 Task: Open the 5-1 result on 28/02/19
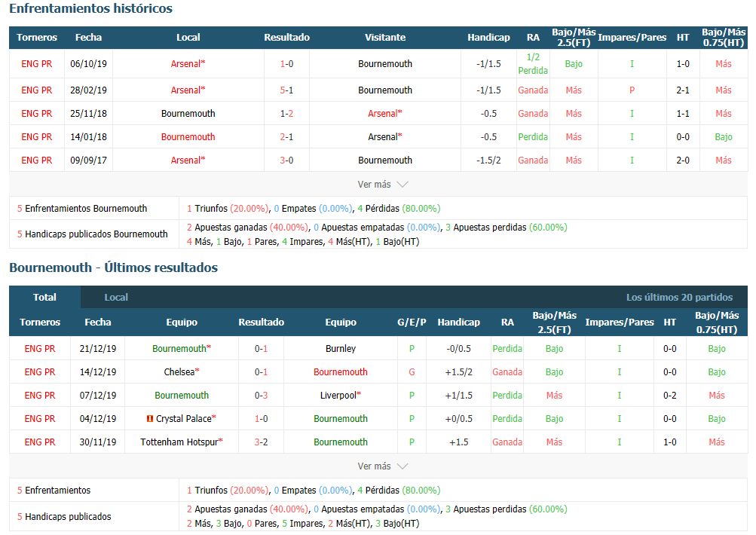287,90
